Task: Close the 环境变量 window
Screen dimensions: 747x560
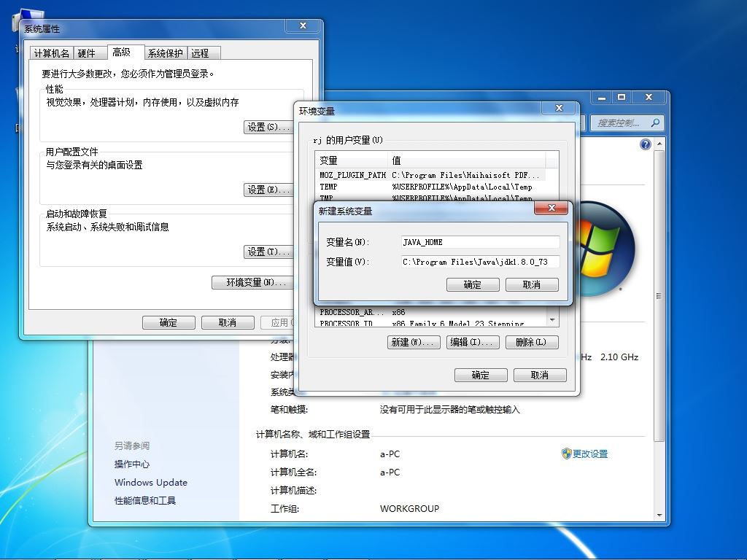Action: pyautogui.click(x=558, y=108)
